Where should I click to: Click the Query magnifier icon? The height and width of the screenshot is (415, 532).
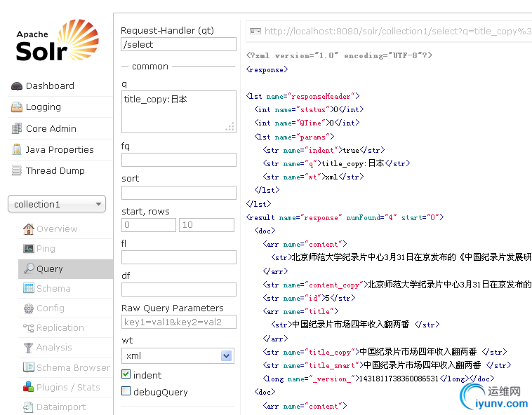(x=29, y=268)
